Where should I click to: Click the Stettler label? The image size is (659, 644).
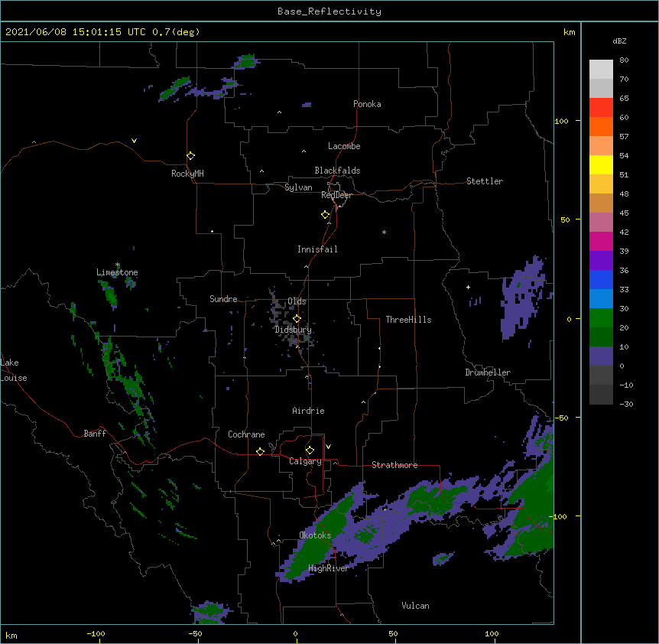(x=485, y=181)
